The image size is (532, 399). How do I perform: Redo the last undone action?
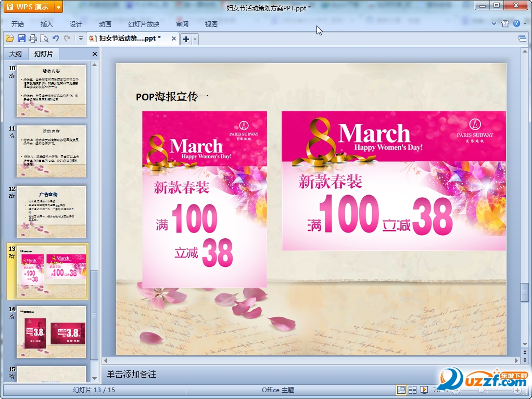coord(67,38)
